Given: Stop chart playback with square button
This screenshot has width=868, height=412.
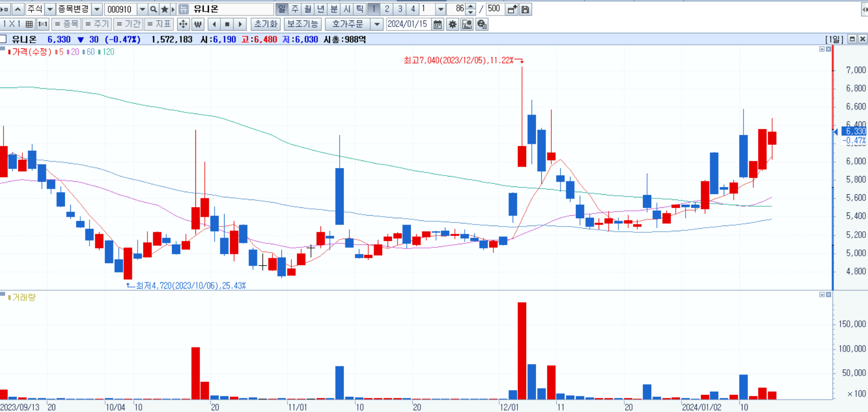Looking at the screenshot, I should click(227, 24).
